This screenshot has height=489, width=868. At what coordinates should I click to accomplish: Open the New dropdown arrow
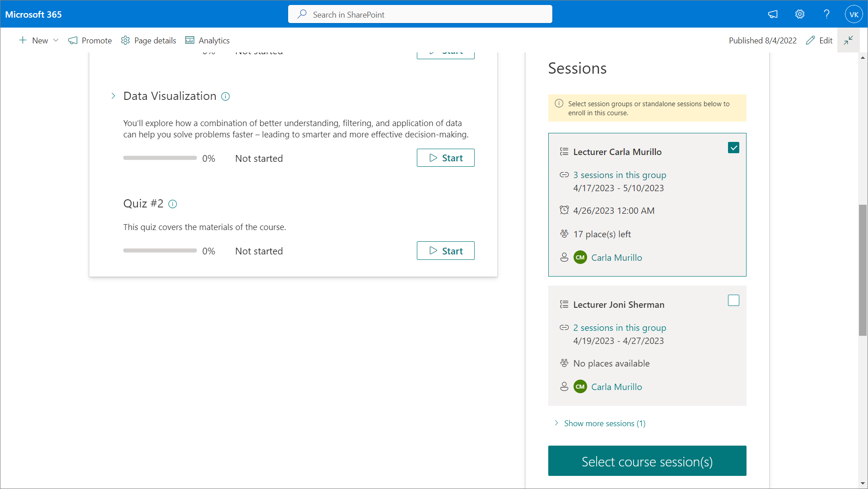click(x=56, y=40)
